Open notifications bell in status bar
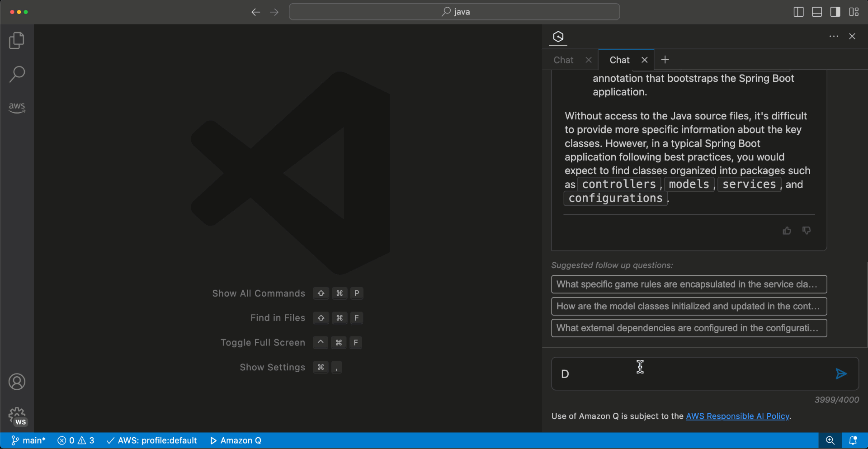Image resolution: width=868 pixels, height=449 pixels. (853, 440)
